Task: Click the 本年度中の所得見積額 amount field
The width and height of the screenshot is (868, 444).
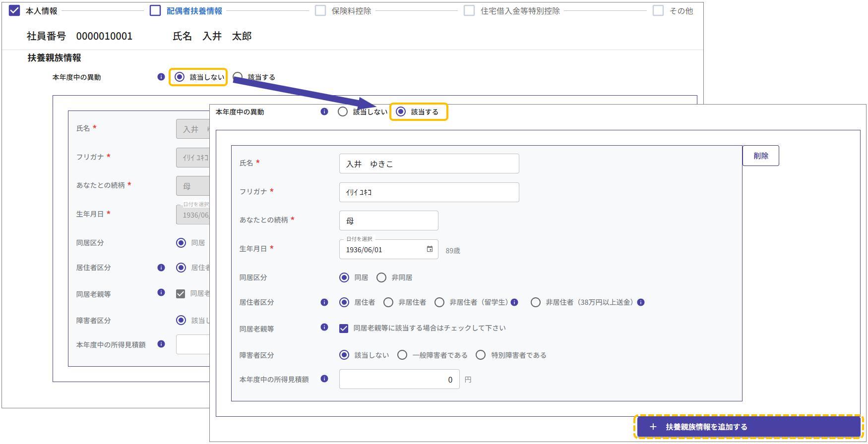Action: [x=399, y=380]
